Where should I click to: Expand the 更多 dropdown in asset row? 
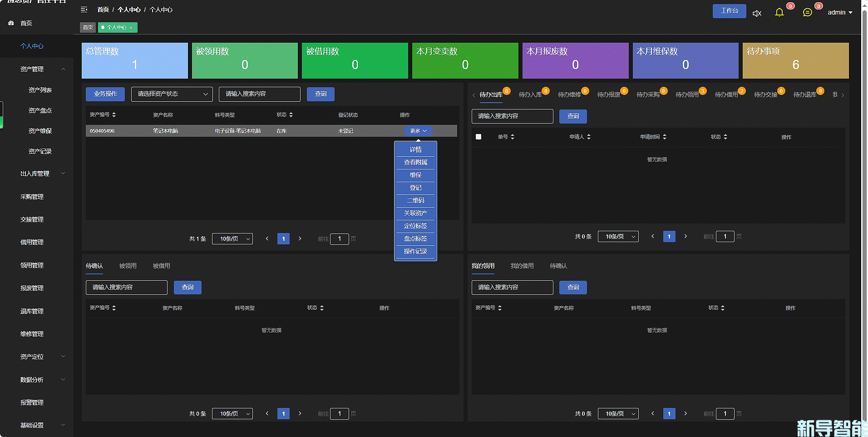click(418, 131)
